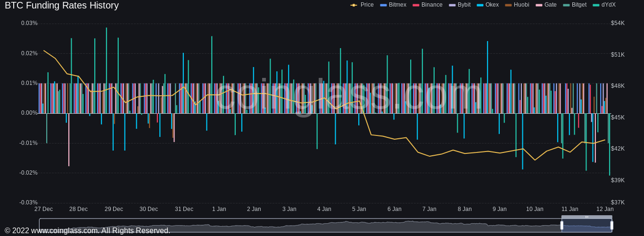Click the Bitget legend entry
Viewport: 644px width, 236px height.
(575, 5)
